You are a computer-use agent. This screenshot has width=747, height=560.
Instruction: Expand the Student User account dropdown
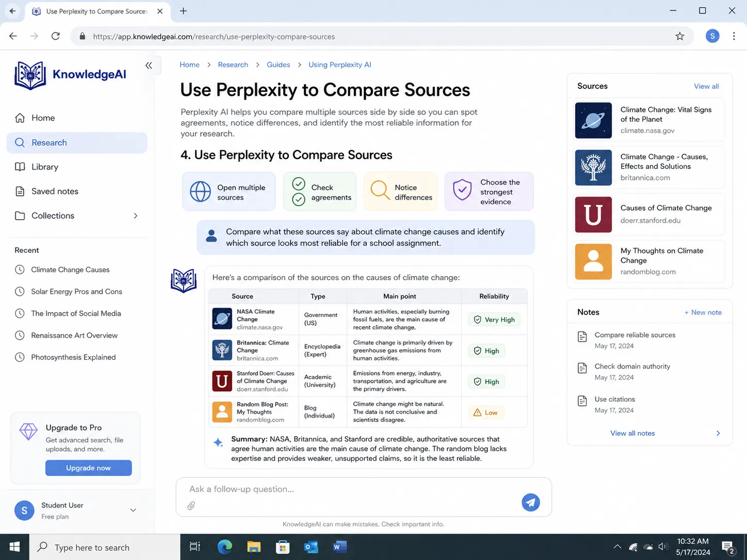[133, 510]
